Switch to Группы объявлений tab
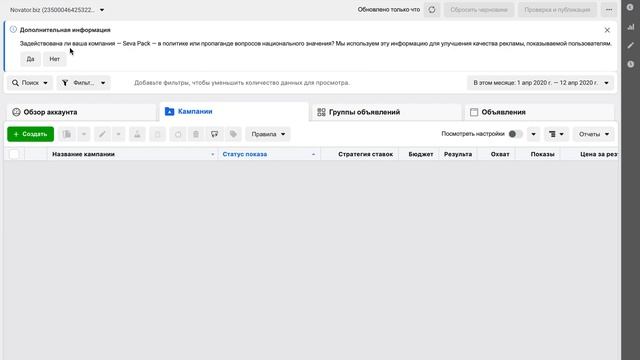640x360 pixels. click(387, 112)
